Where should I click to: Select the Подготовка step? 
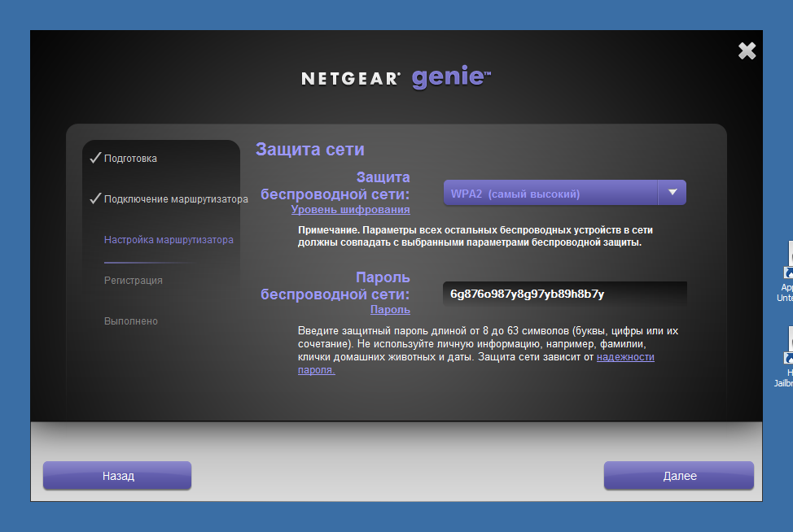tap(130, 159)
